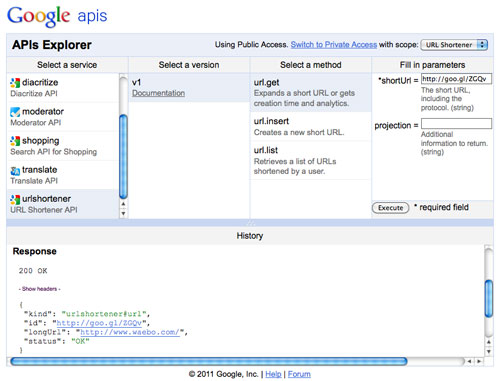
Task: Choose the Translate API entry
Action: (x=34, y=181)
